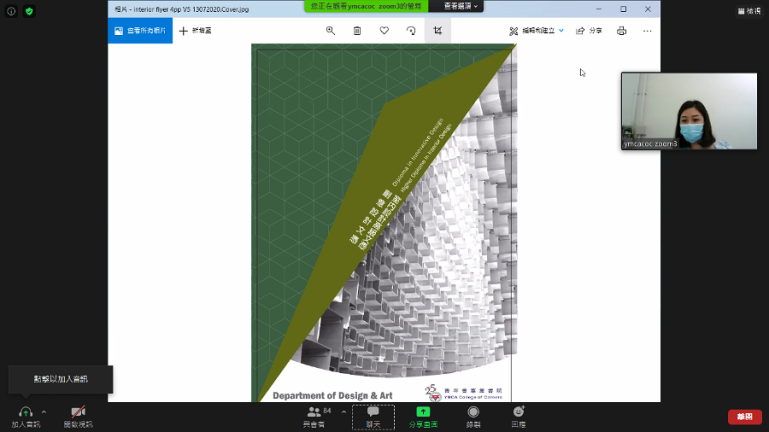Select the crop tool icon
769x432 pixels.
coord(438,31)
